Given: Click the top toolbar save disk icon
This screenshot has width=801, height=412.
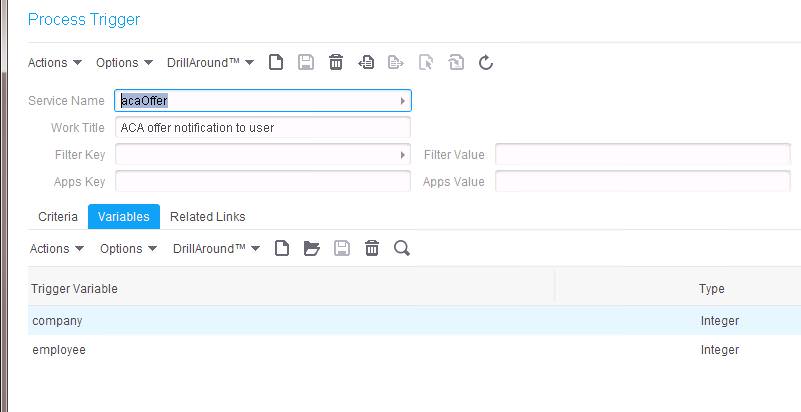Looking at the screenshot, I should [306, 63].
